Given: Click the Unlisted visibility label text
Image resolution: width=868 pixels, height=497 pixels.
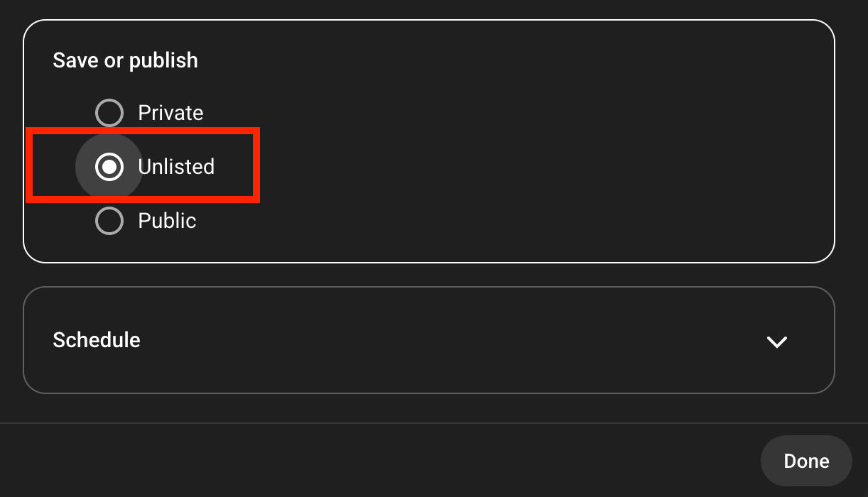Looking at the screenshot, I should click(176, 167).
